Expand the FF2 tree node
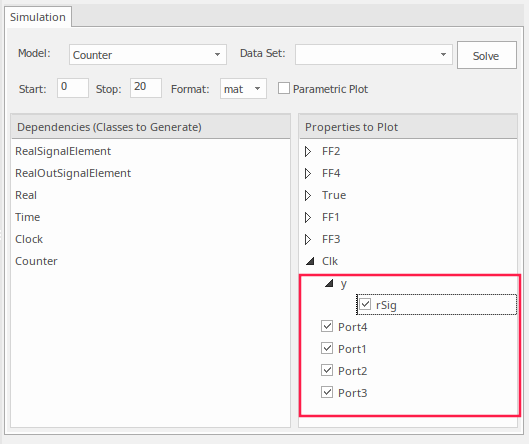 [308, 151]
